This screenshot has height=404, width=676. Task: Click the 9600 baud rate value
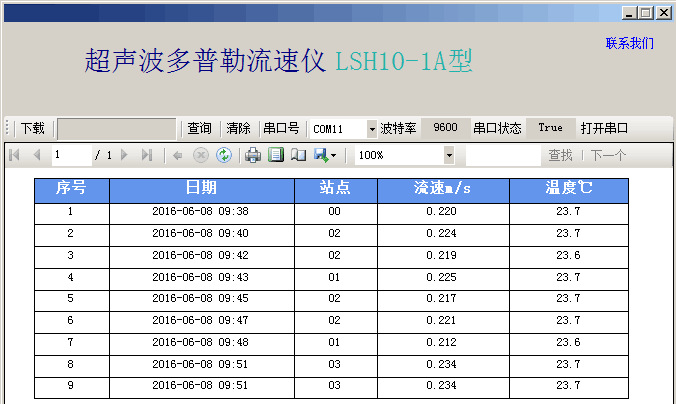(x=445, y=128)
